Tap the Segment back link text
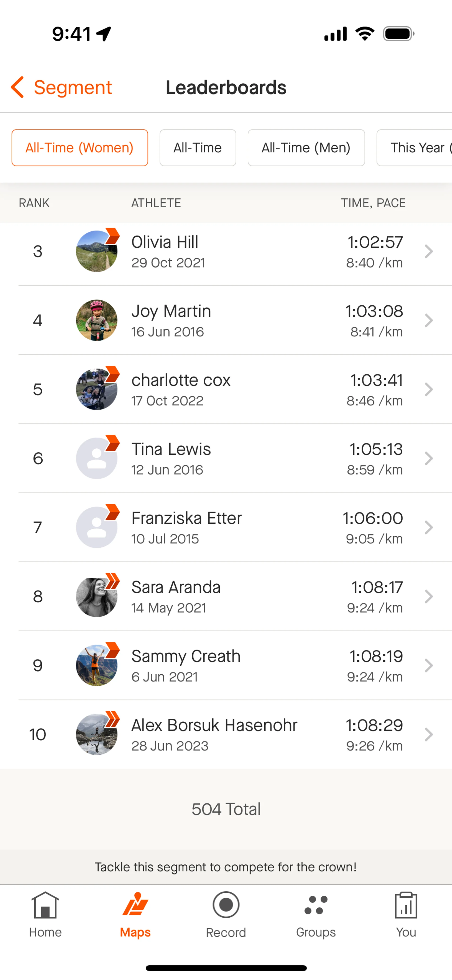Image resolution: width=452 pixels, height=980 pixels. click(x=73, y=87)
